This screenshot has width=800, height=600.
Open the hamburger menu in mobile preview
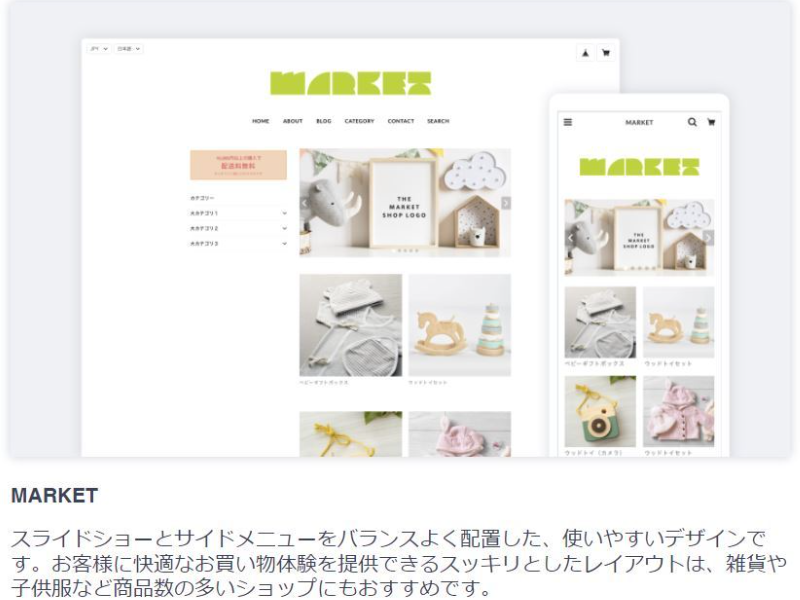(x=568, y=122)
